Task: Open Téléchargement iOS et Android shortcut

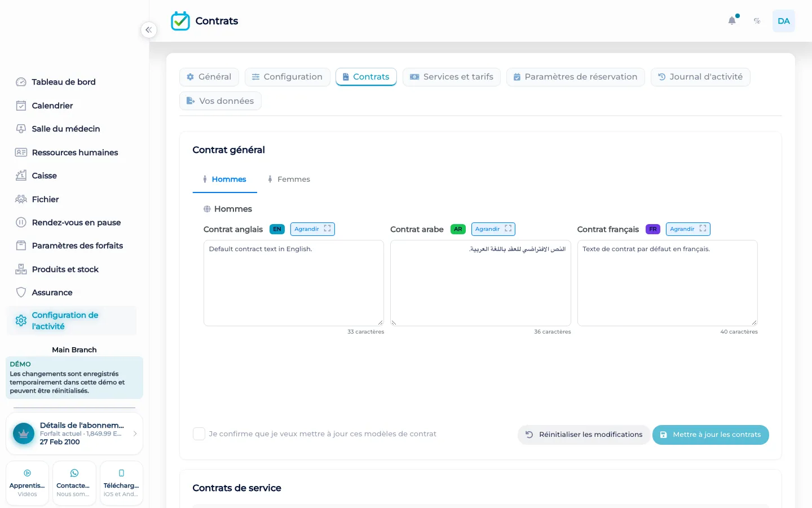Action: click(121, 483)
